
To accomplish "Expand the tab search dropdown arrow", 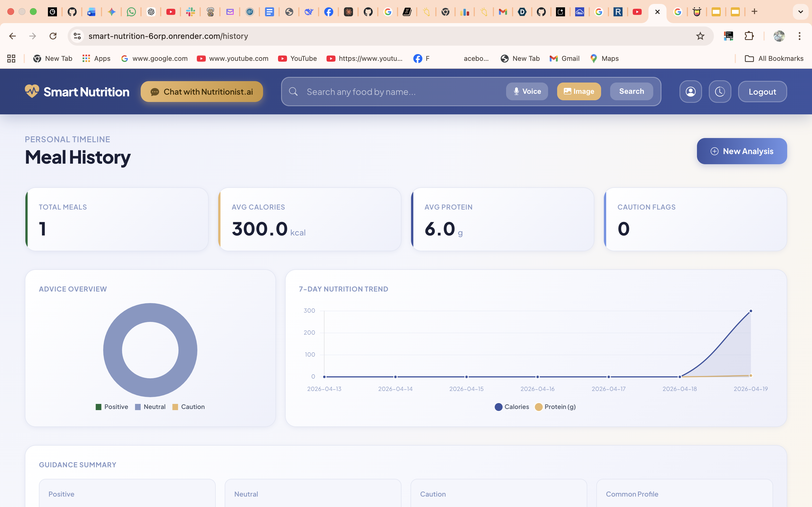I will point(801,12).
